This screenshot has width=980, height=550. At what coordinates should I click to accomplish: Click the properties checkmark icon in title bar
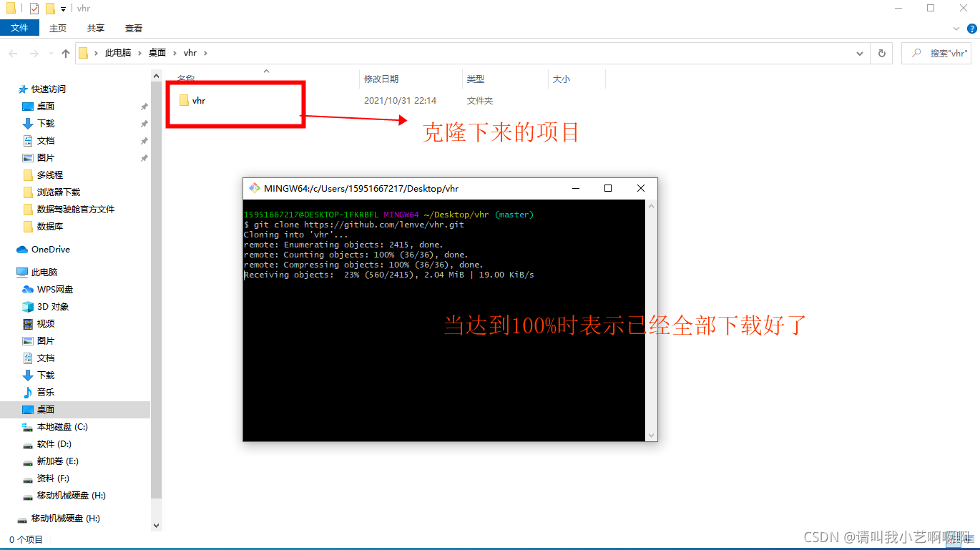[x=34, y=9]
